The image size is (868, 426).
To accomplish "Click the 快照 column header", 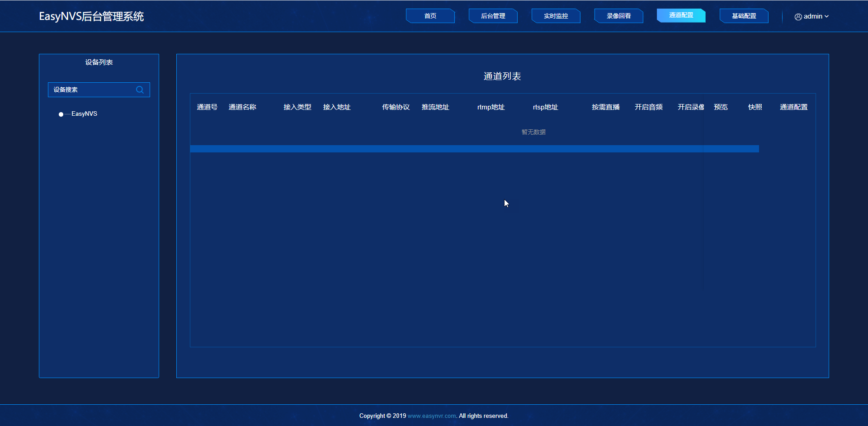I will 755,107.
